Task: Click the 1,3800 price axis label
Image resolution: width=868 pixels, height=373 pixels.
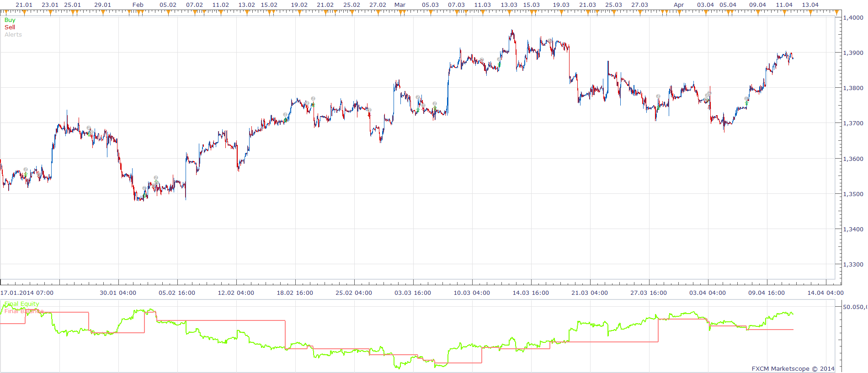Action: click(853, 88)
